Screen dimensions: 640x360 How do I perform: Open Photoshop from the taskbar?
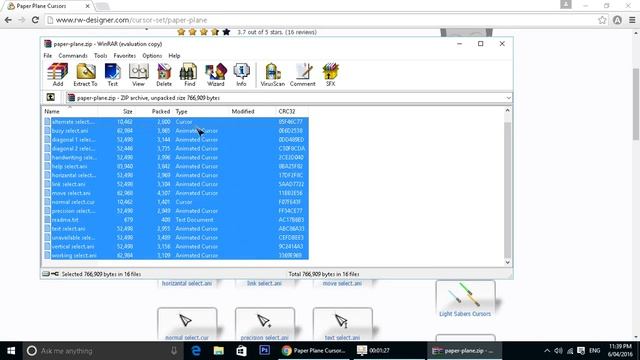click(264, 351)
